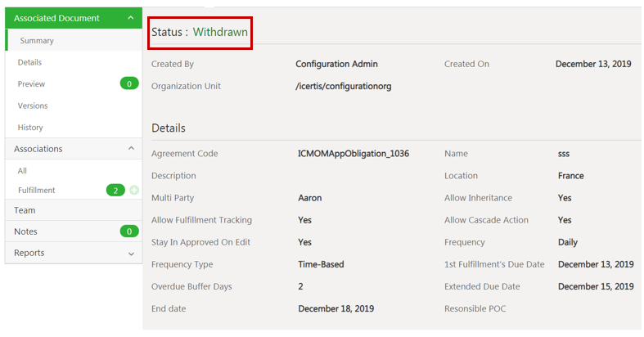The image size is (644, 337).
Task: Show the History sidebar item
Action: [30, 128]
